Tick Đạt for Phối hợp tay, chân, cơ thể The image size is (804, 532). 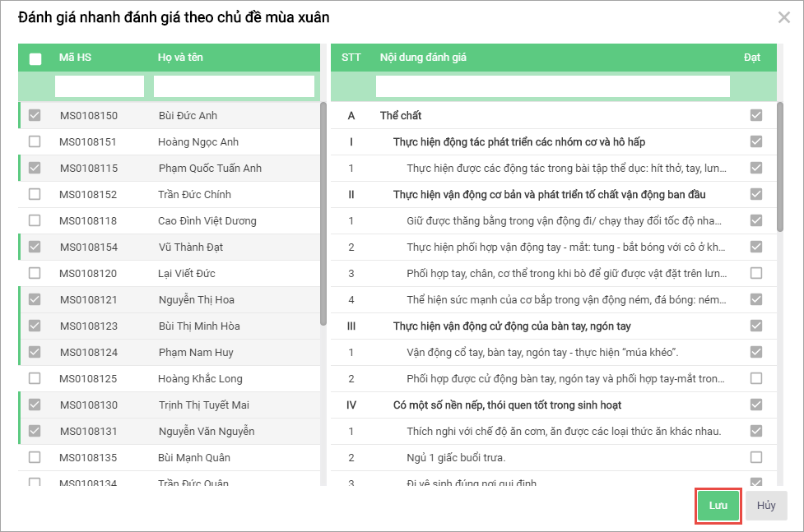click(x=756, y=273)
